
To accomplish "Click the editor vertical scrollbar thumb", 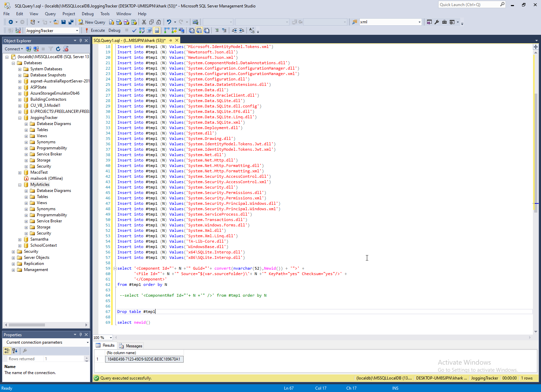I will [x=536, y=153].
